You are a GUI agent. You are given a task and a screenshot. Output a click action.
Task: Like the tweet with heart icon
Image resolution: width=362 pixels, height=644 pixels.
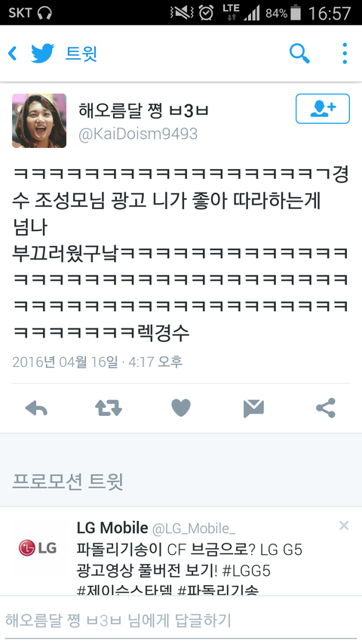pos(181,408)
